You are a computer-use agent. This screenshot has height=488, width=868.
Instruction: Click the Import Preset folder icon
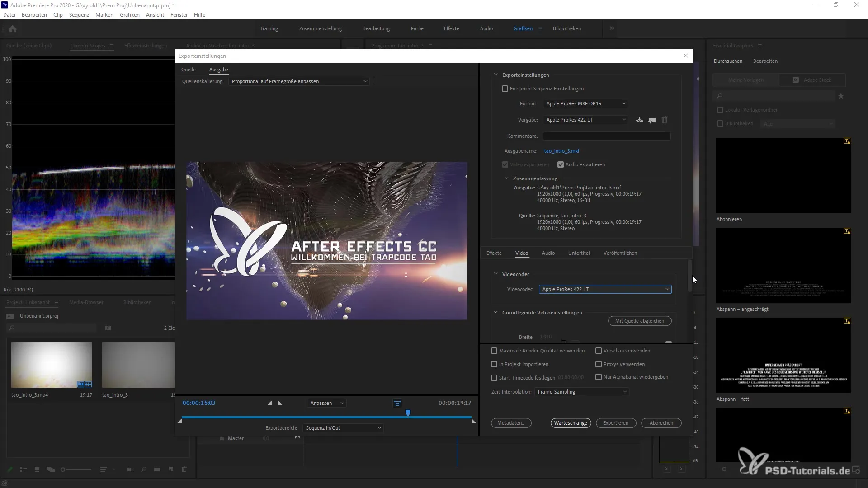pyautogui.click(x=651, y=120)
